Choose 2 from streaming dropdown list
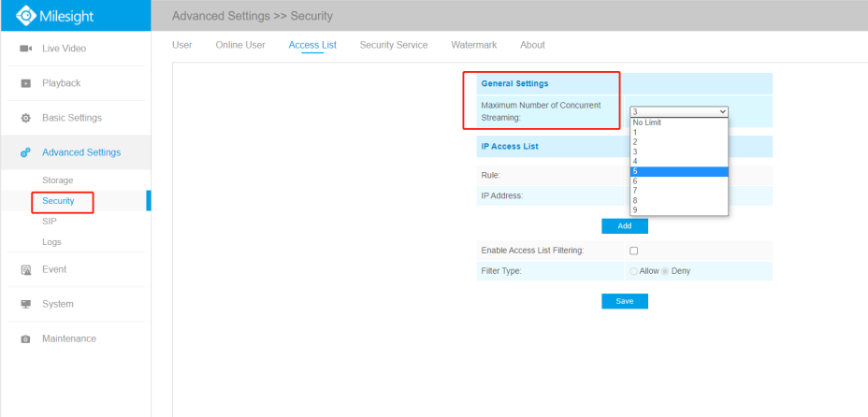 679,142
